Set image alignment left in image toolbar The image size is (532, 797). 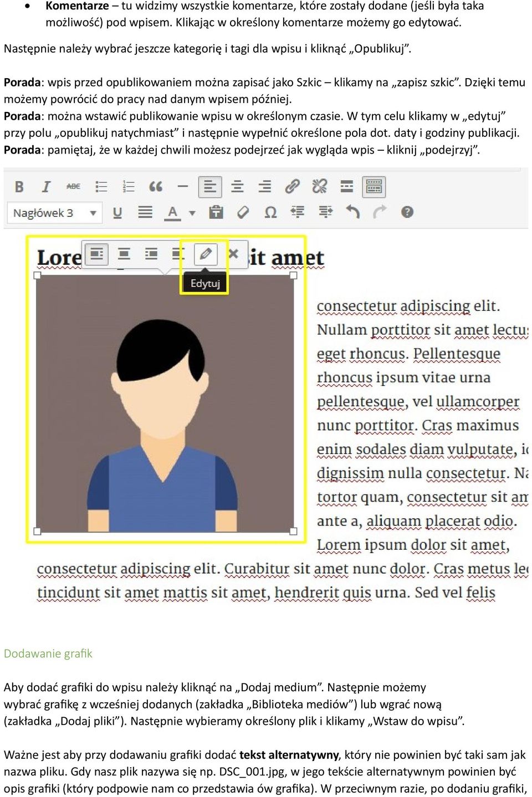click(97, 254)
